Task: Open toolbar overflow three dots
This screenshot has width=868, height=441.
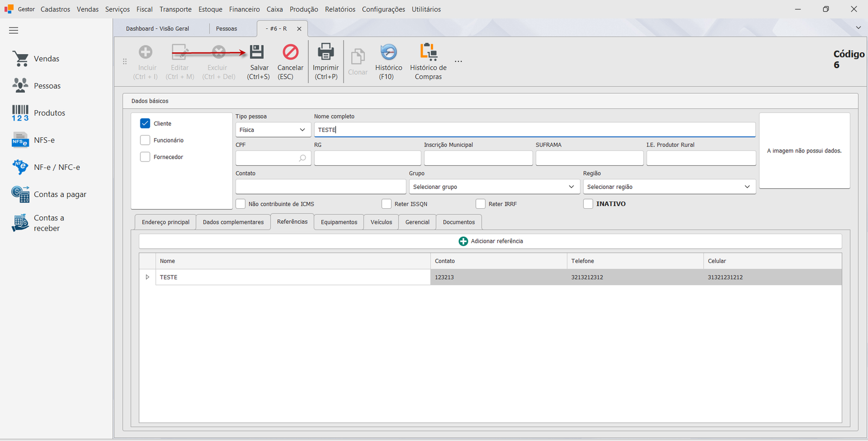Action: click(x=458, y=61)
